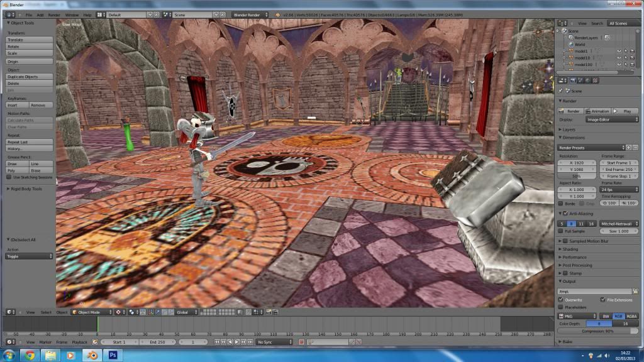Open the Help menu
Image resolution: width=644 pixels, height=362 pixels.
click(x=87, y=15)
